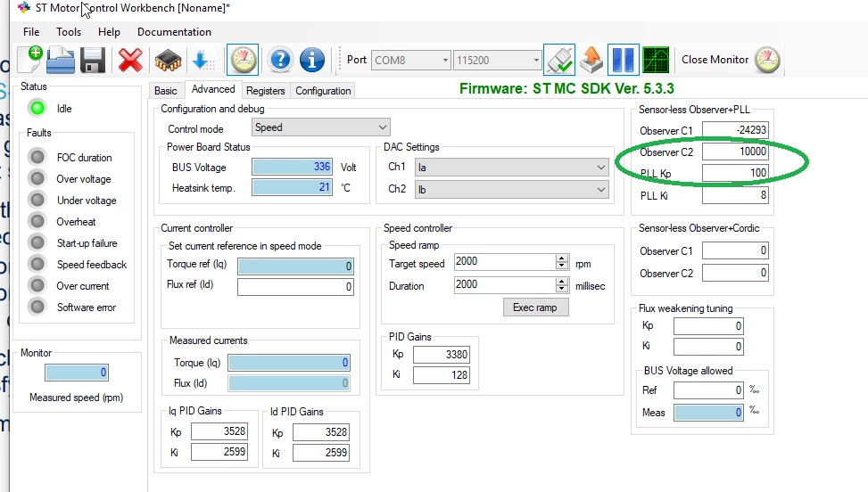This screenshot has width=868, height=492.
Task: Open a project with the folder icon
Action: tap(61, 61)
